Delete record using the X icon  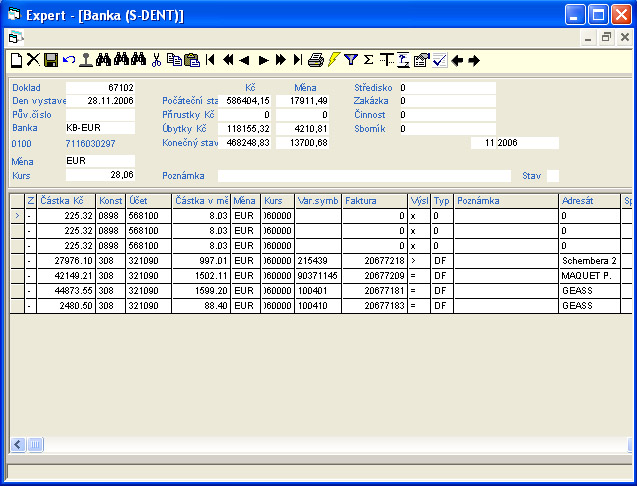pos(33,60)
